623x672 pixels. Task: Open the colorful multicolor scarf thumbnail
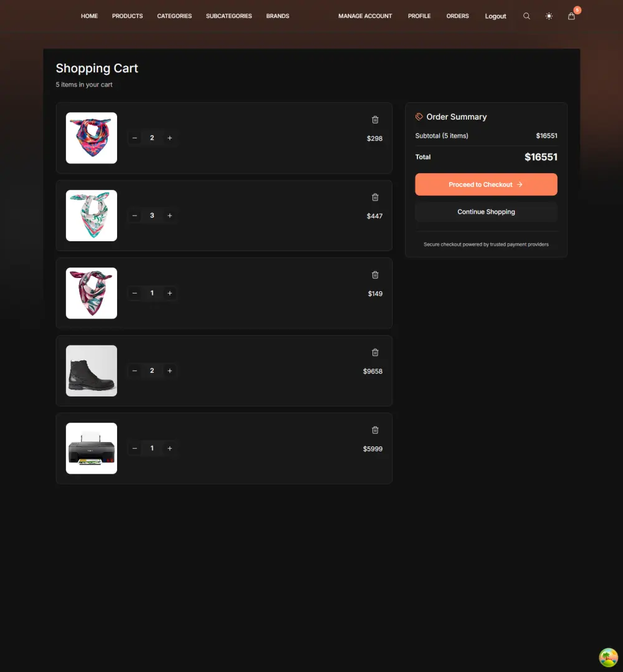(91, 138)
